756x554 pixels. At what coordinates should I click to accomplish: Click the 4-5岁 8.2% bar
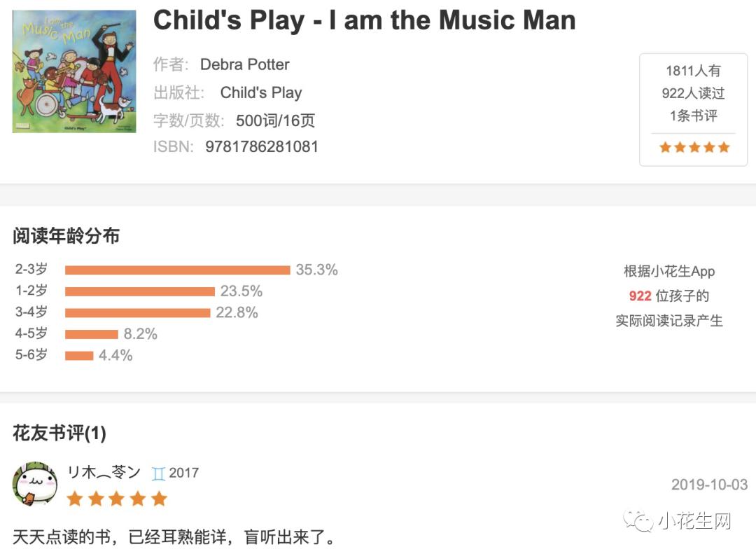[x=92, y=334]
